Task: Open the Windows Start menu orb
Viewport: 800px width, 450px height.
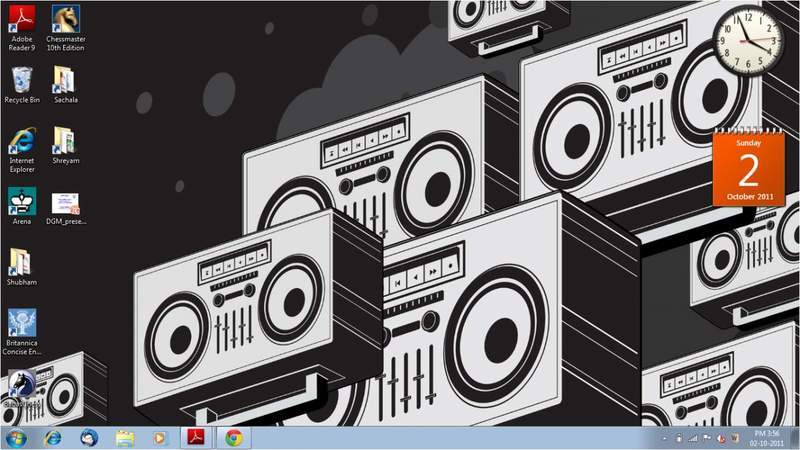Action: pyautogui.click(x=16, y=438)
